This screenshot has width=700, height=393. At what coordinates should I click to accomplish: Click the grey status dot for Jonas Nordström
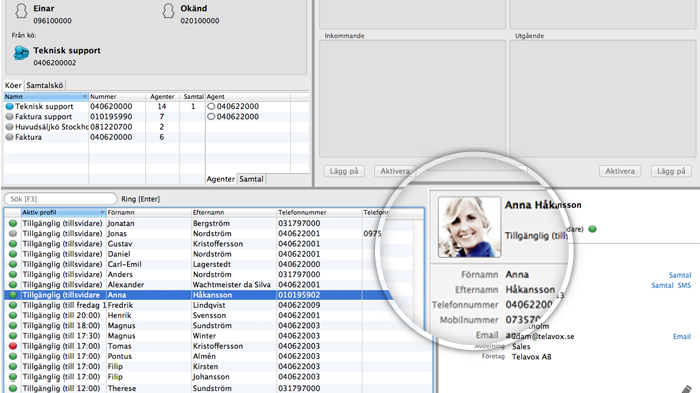coord(13,234)
